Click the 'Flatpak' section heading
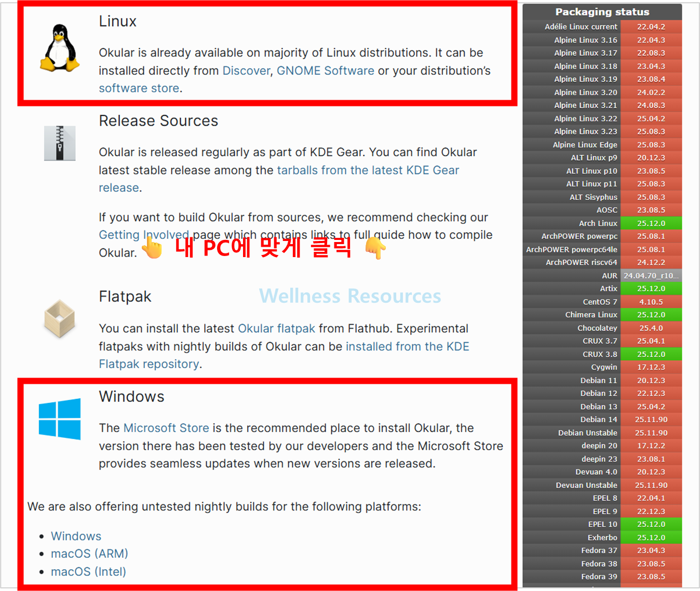Viewport: 700px width, 591px height. [125, 297]
